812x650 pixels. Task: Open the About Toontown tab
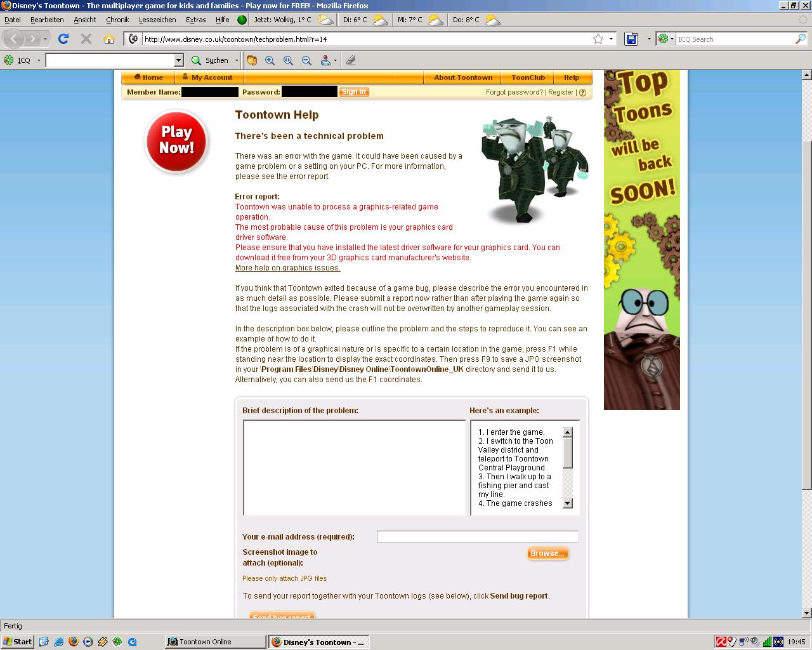463,77
